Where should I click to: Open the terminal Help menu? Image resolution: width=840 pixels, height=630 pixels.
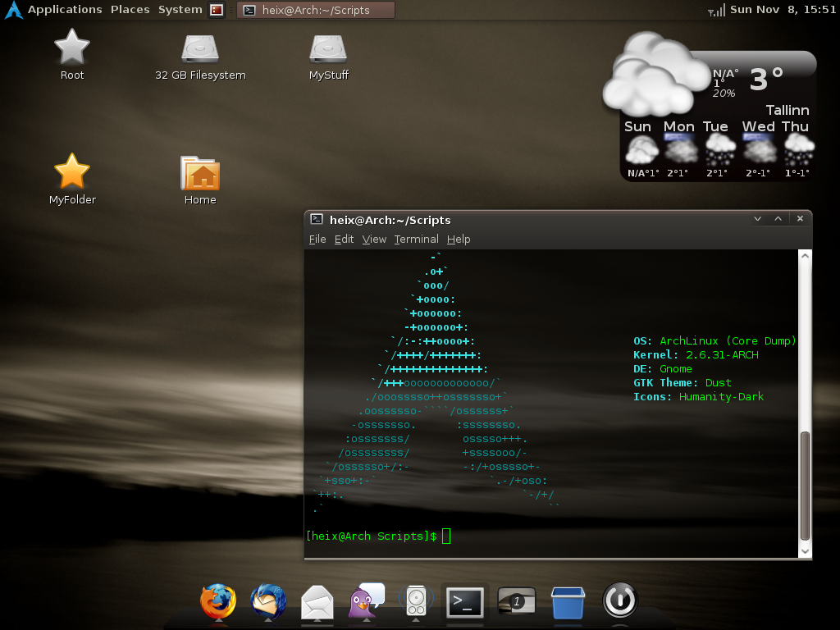point(459,239)
